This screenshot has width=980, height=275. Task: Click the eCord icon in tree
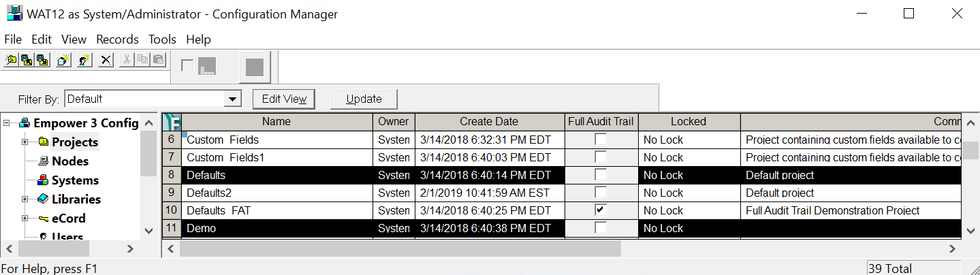(43, 219)
